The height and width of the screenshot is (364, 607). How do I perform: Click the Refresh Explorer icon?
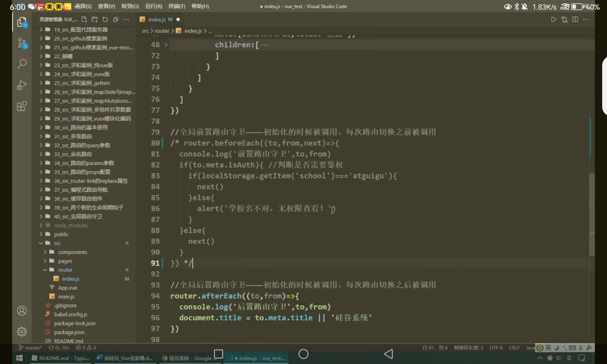[x=105, y=19]
